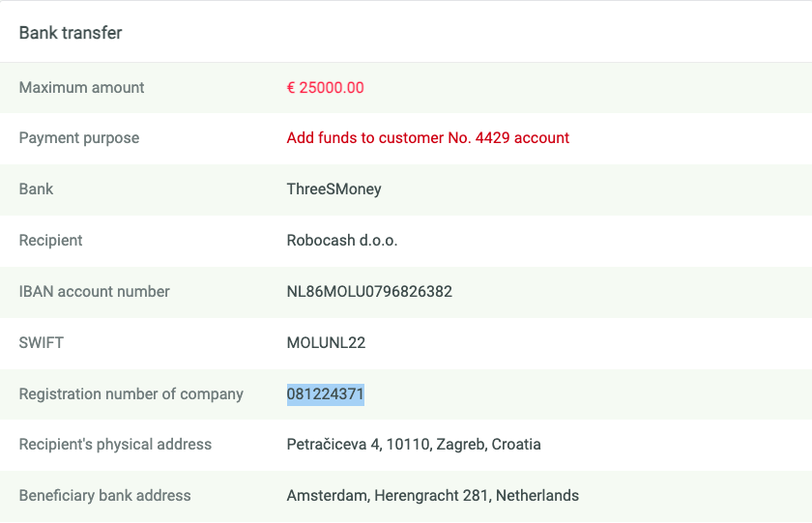Click the Beneficiary bank address label
The width and height of the screenshot is (812, 523).
104,496
